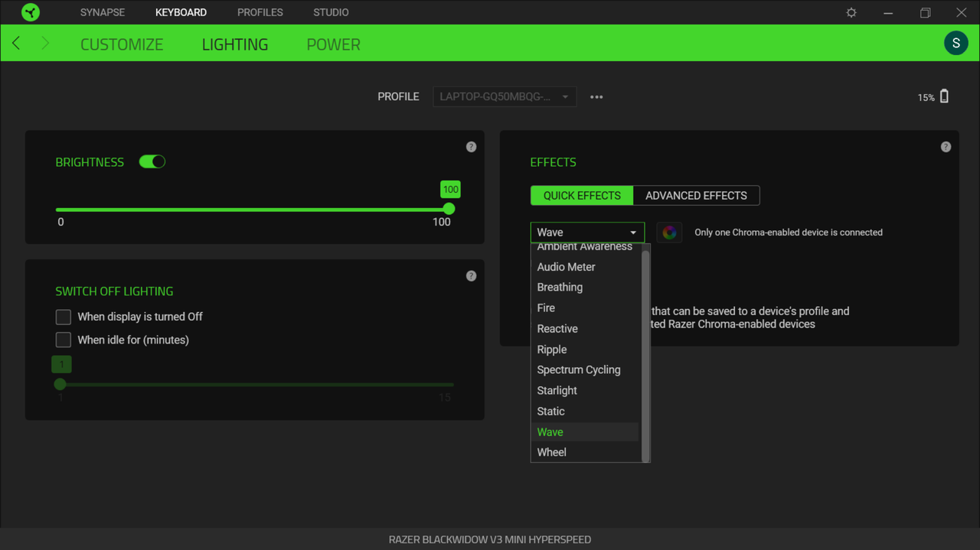Open the Effects panel help icon
The image size is (980, 550).
(946, 147)
